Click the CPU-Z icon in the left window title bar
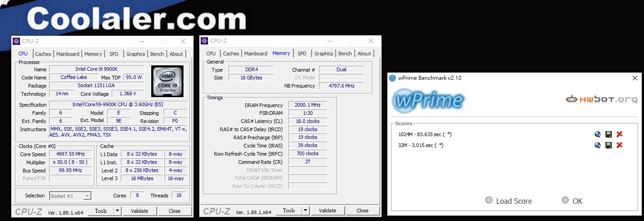This screenshot has width=644, height=221. [17, 41]
